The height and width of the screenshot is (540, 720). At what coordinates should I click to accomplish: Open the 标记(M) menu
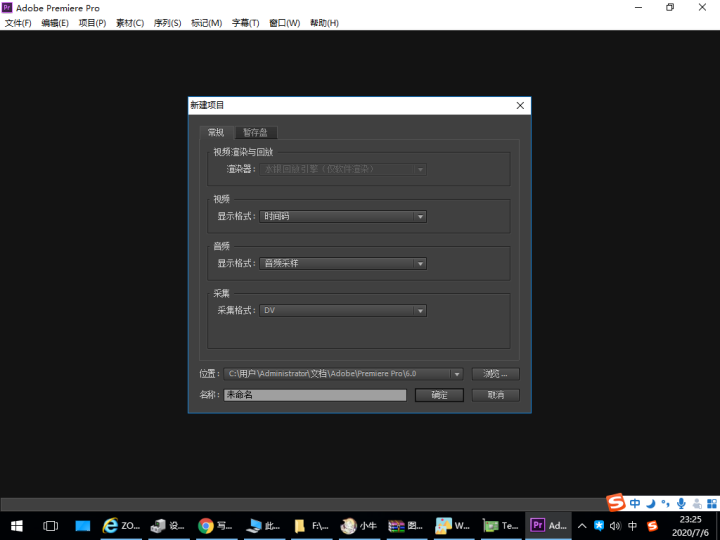pyautogui.click(x=206, y=23)
